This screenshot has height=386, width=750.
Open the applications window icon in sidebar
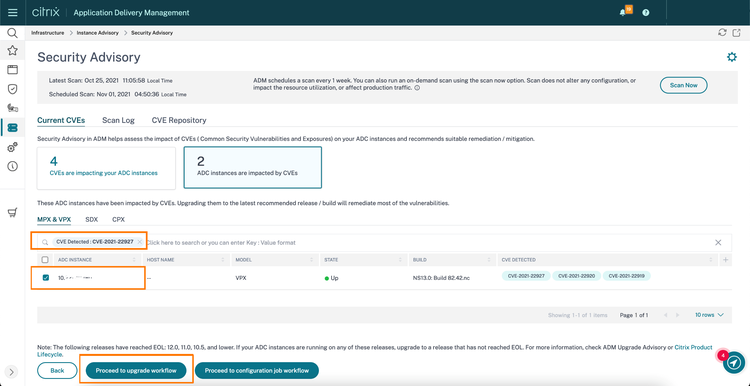12,70
